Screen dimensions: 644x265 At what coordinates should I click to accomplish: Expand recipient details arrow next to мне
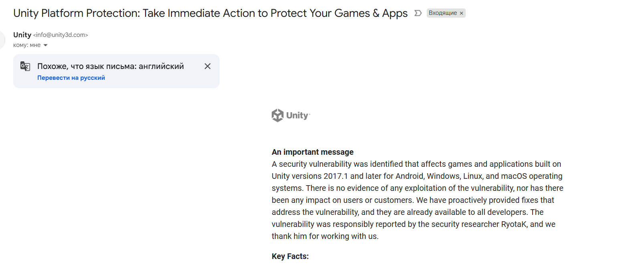[x=45, y=45]
